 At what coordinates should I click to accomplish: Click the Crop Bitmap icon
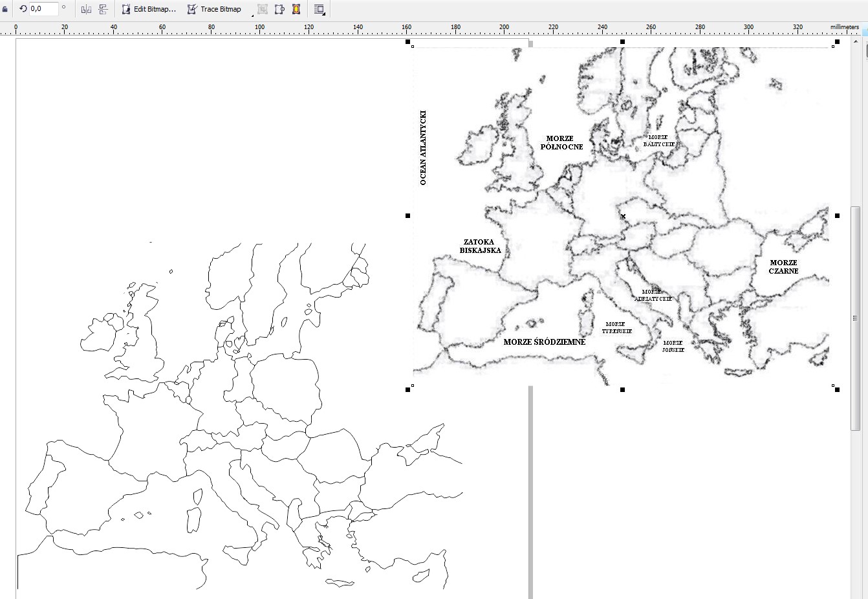(262, 9)
